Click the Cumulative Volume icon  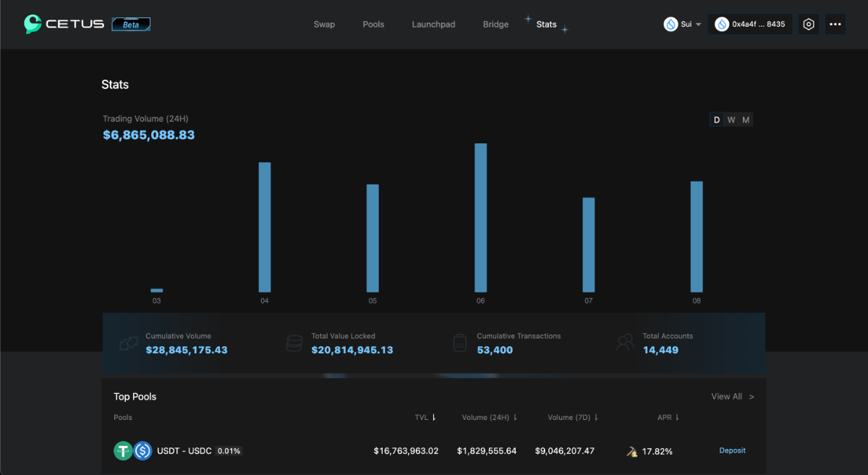coord(129,343)
